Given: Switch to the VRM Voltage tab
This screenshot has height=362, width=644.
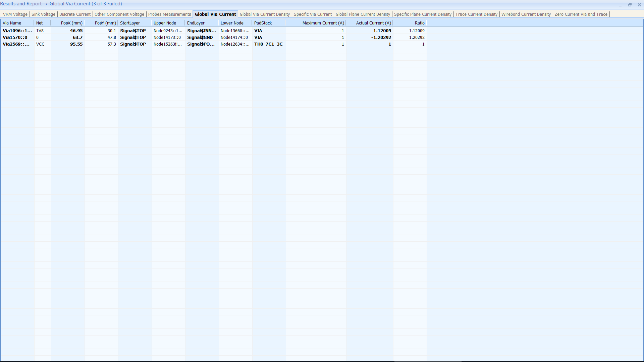Looking at the screenshot, I should pyautogui.click(x=15, y=14).
